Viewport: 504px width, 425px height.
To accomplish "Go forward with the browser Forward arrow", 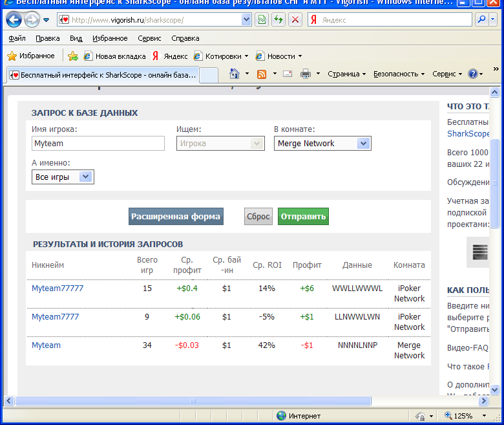I will (x=32, y=20).
